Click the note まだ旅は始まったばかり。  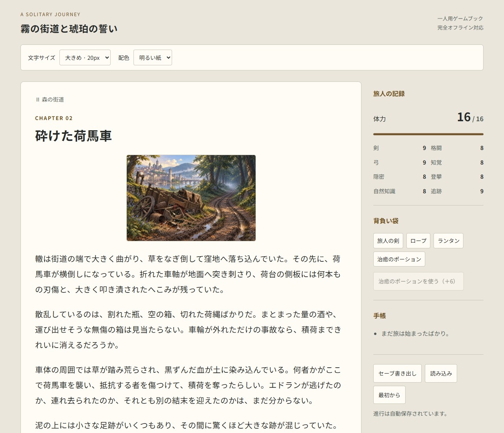tap(415, 333)
